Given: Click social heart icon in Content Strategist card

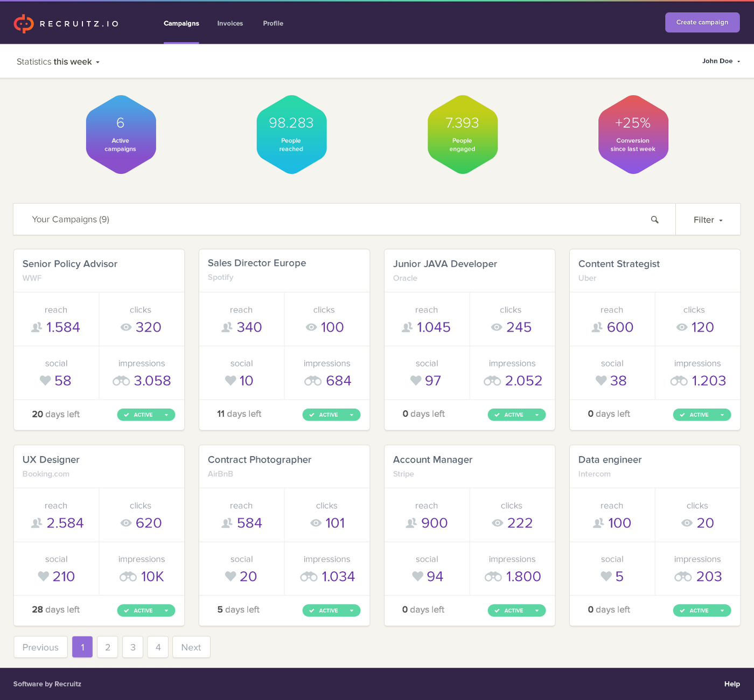Looking at the screenshot, I should click(601, 381).
